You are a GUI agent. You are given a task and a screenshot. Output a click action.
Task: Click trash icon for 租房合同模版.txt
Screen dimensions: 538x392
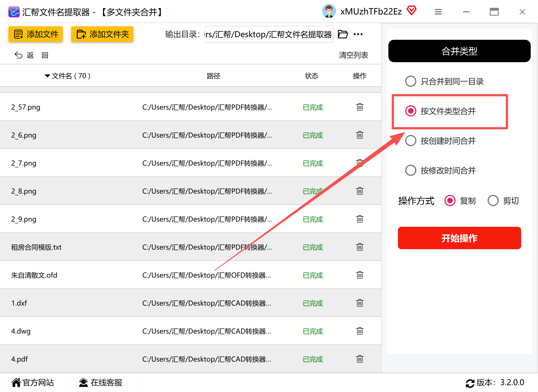(x=360, y=247)
